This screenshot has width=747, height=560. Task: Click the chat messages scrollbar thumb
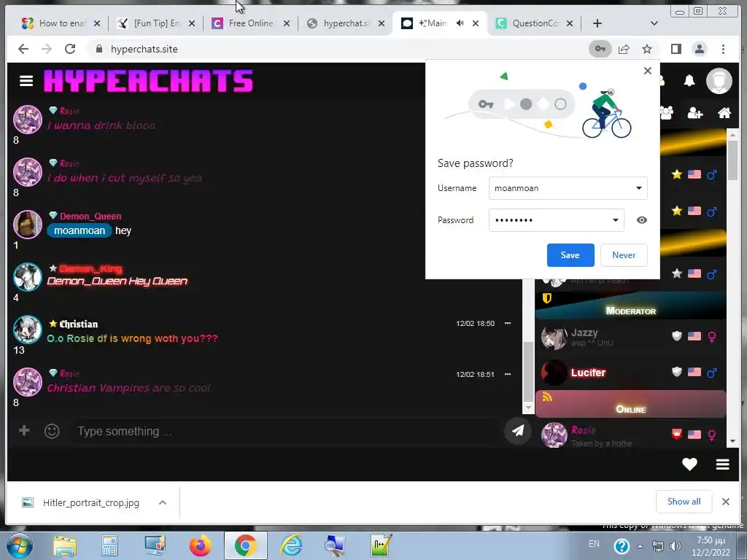coord(528,371)
